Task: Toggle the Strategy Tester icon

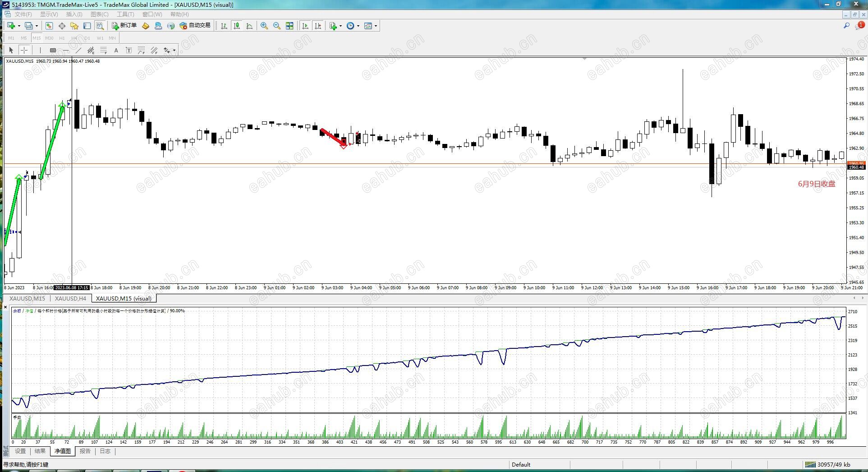Action: tap(100, 26)
